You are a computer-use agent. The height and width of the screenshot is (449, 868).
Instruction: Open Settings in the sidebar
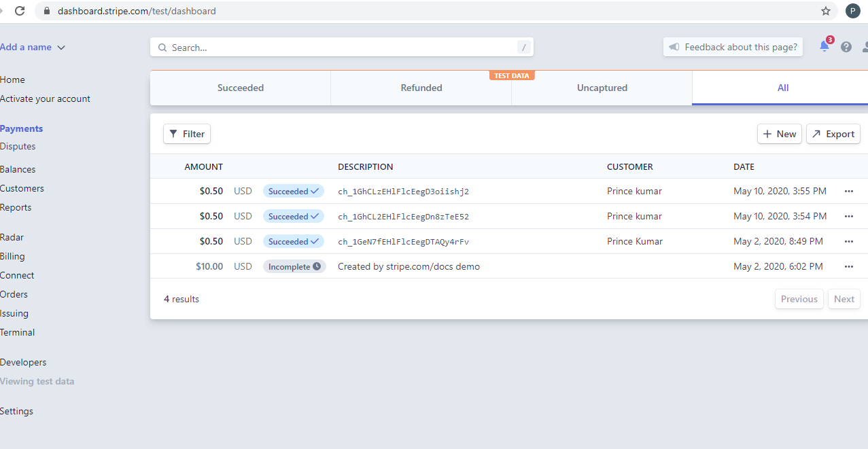coord(16,411)
